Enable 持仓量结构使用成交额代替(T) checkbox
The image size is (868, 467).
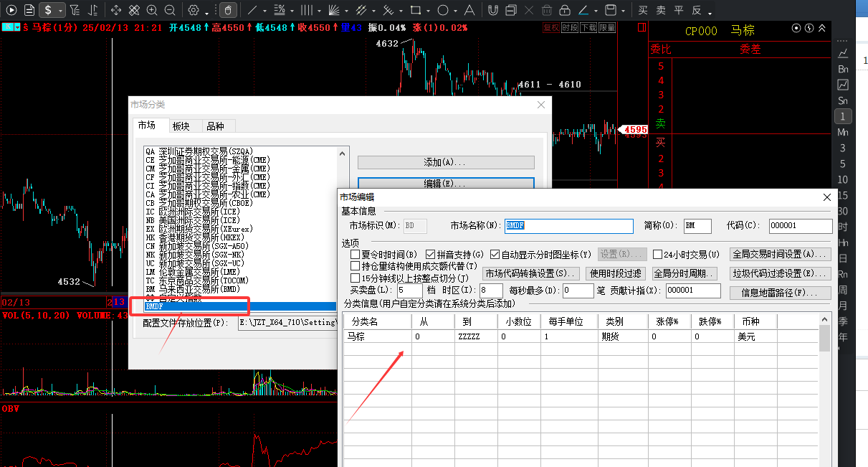tap(355, 266)
